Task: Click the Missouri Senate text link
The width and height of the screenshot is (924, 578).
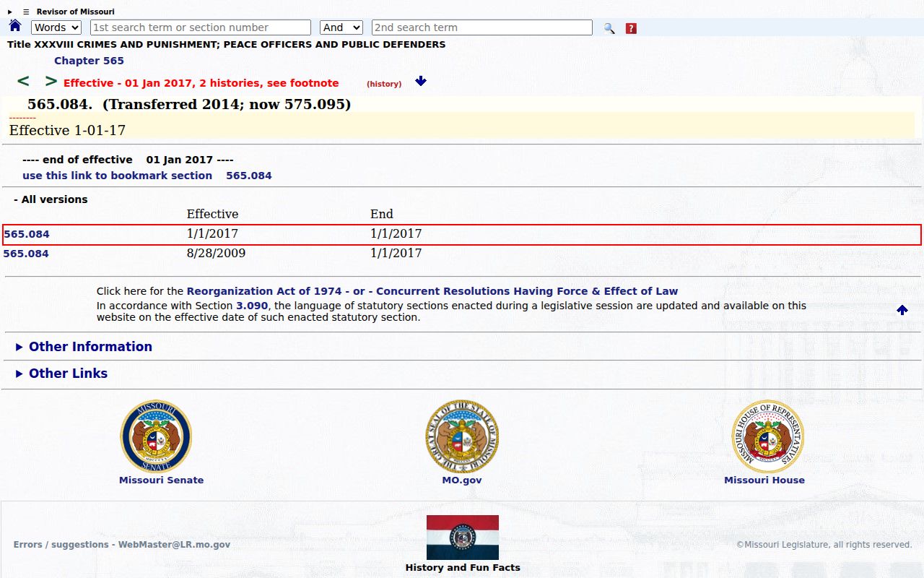Action: pyautogui.click(x=162, y=480)
